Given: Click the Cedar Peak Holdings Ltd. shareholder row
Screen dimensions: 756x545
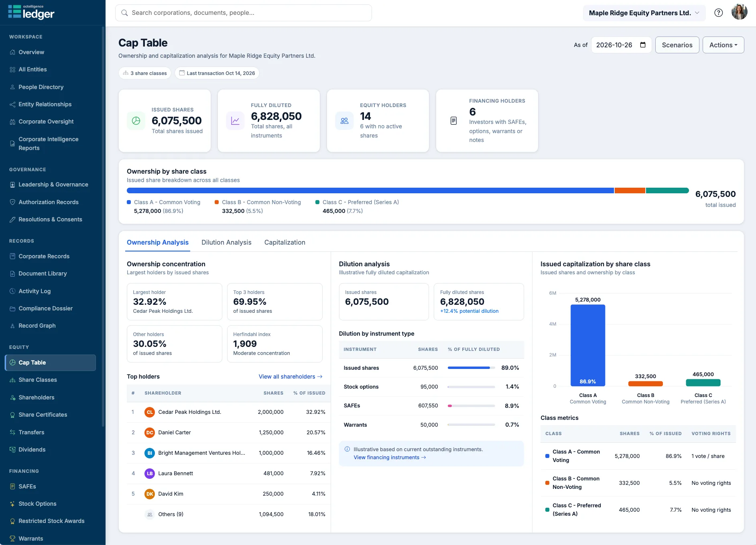Looking at the screenshot, I should [229, 412].
